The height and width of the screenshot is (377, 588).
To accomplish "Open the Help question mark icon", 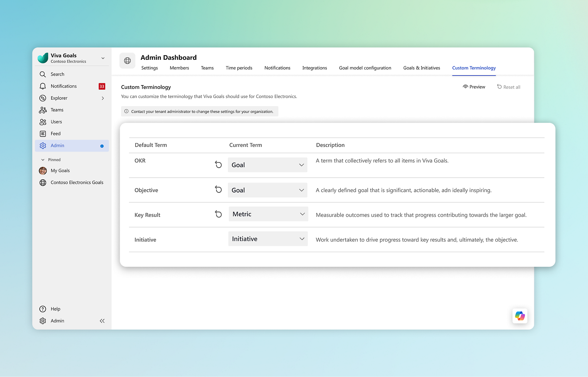I will 43,309.
